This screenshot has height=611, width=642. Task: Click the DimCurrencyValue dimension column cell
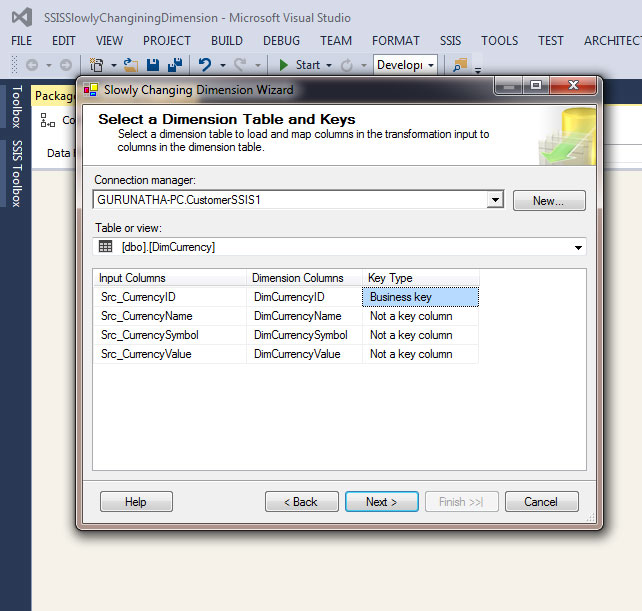[304, 354]
